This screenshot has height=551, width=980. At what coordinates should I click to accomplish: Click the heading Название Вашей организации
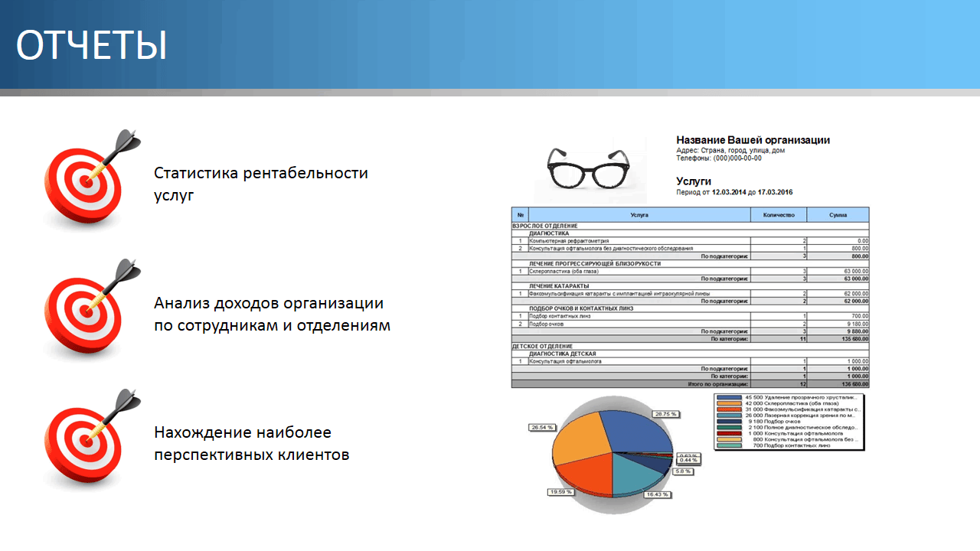[753, 140]
